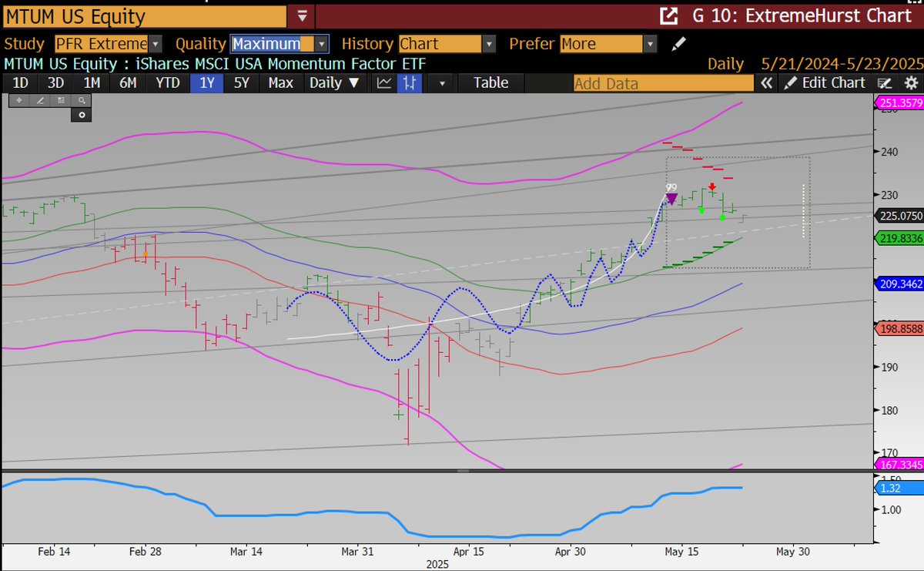Open the chart settings gear icon
The height and width of the screenshot is (571, 924).
tap(912, 83)
